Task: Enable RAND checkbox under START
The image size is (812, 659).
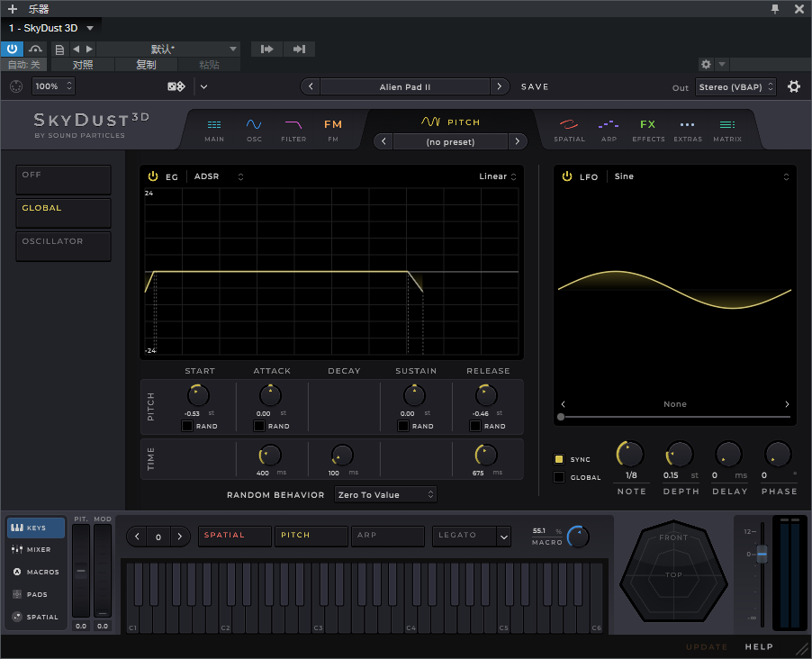Action: click(x=187, y=426)
